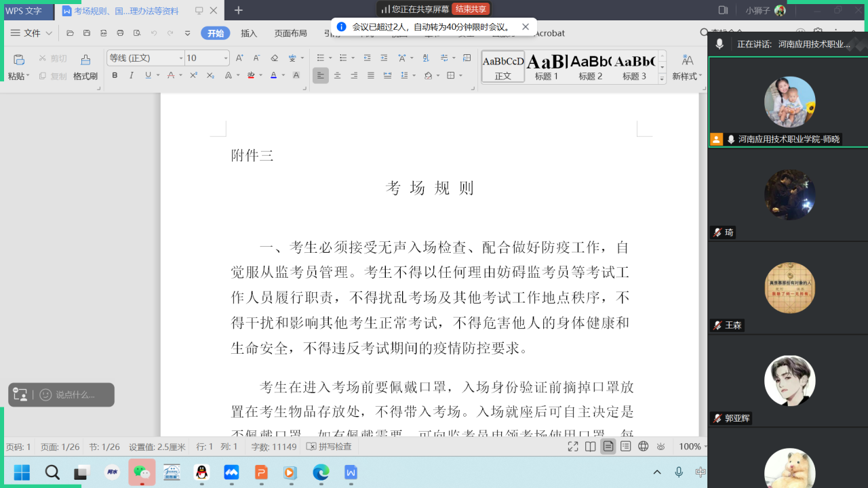Viewport: 868px width, 488px height.
Task: Toggle spell check (拼写检查) in status bar
Action: tap(329, 447)
